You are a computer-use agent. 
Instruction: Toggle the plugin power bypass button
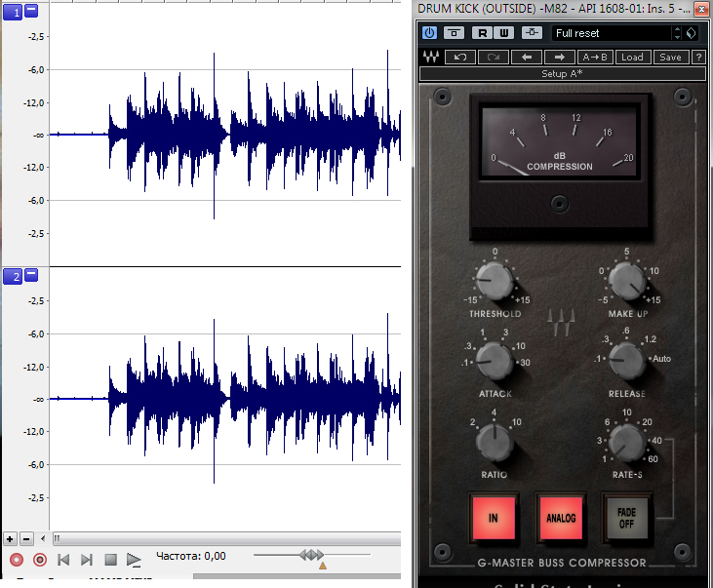[429, 33]
